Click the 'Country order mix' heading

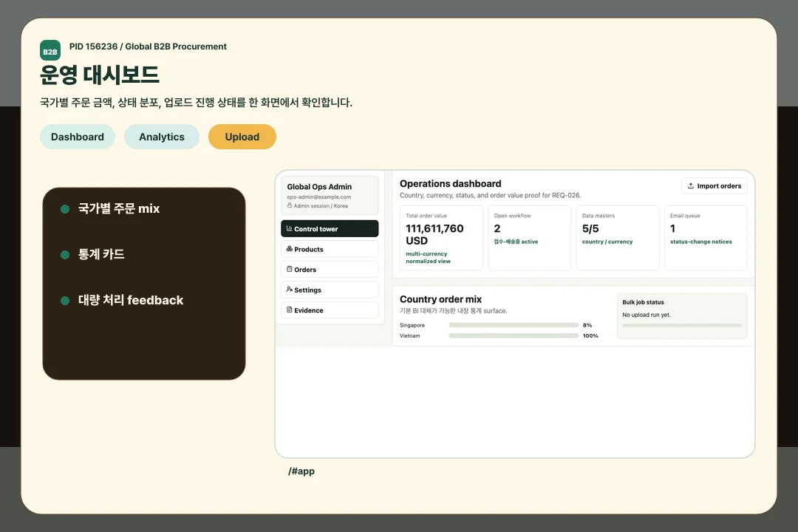tap(440, 299)
